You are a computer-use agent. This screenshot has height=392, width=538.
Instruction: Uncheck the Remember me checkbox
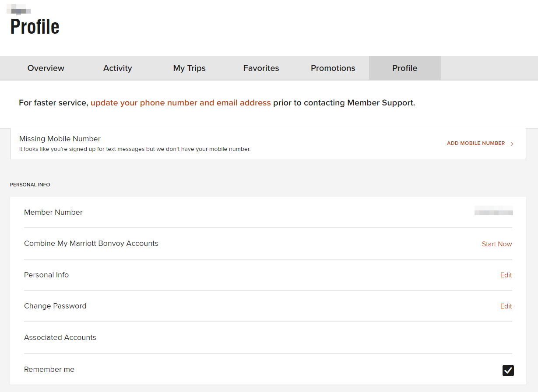(x=508, y=371)
